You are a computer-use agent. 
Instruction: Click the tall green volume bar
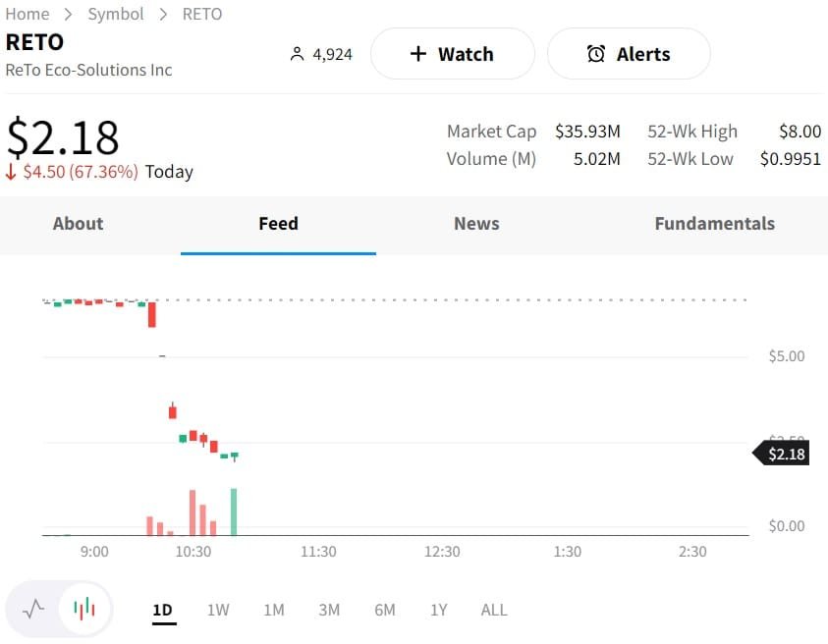(x=234, y=512)
